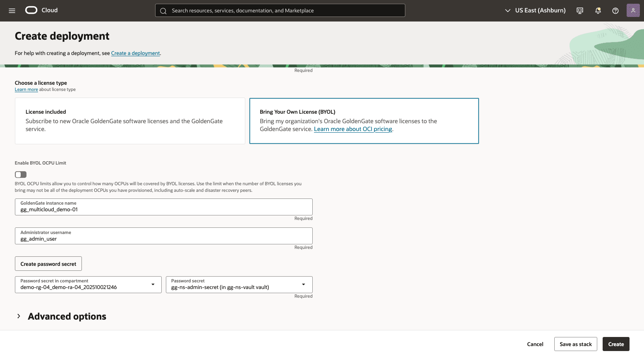This screenshot has width=644, height=356.
Task: Open the region chevron dropdown
Action: [x=508, y=10]
